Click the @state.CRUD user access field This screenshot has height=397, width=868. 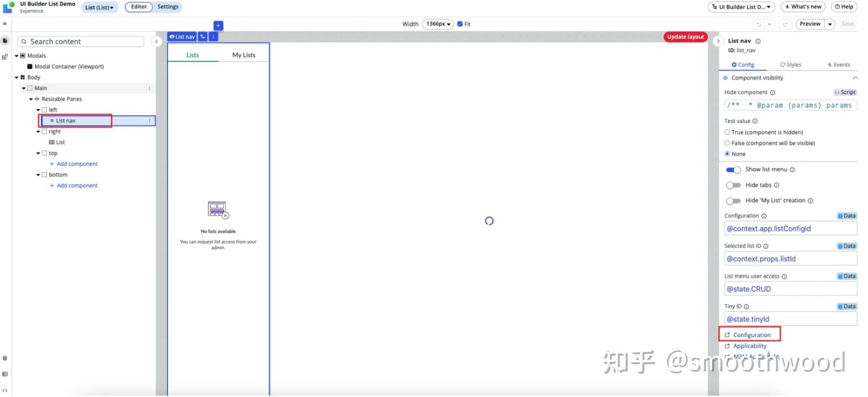[790, 289]
